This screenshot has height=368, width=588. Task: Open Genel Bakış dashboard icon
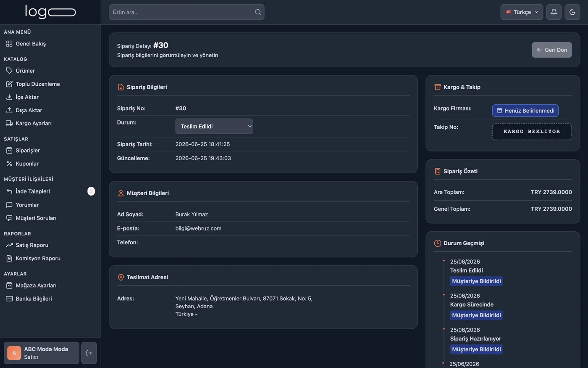tap(9, 44)
